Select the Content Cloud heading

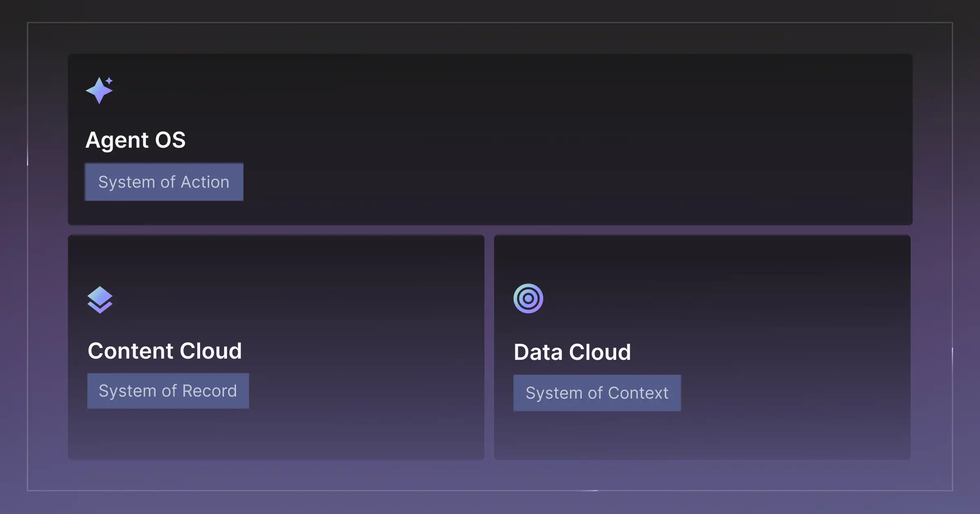[165, 351]
